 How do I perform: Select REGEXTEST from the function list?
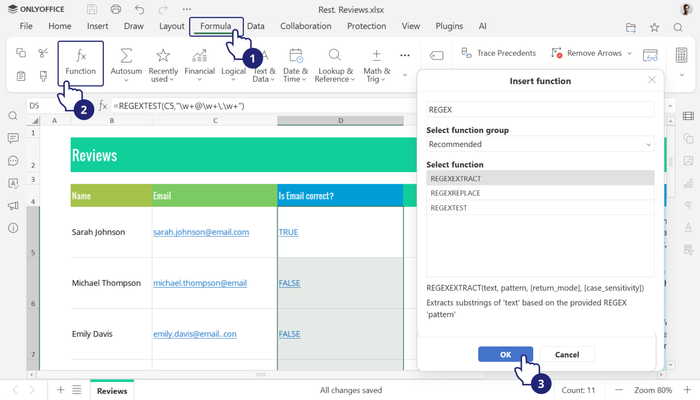[x=449, y=207]
